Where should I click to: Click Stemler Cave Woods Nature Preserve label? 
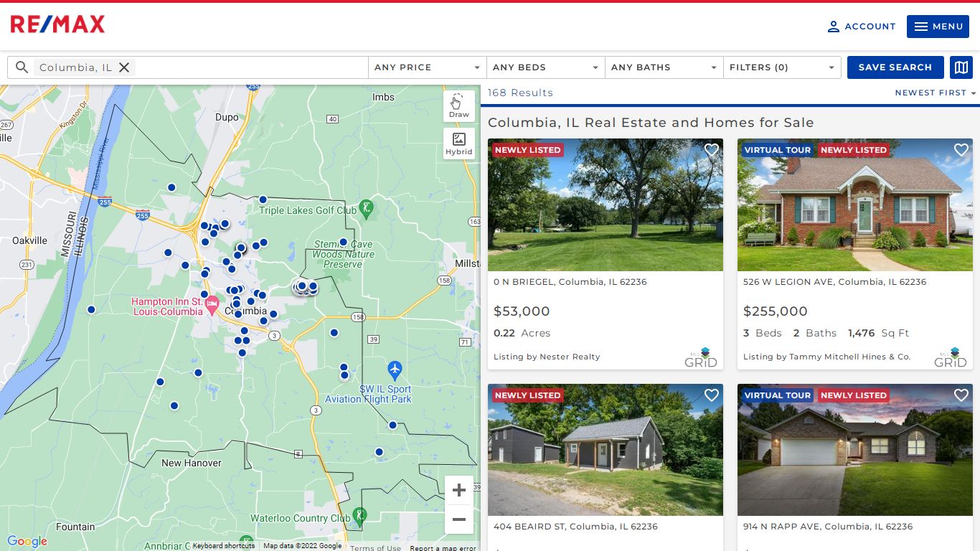coord(344,254)
